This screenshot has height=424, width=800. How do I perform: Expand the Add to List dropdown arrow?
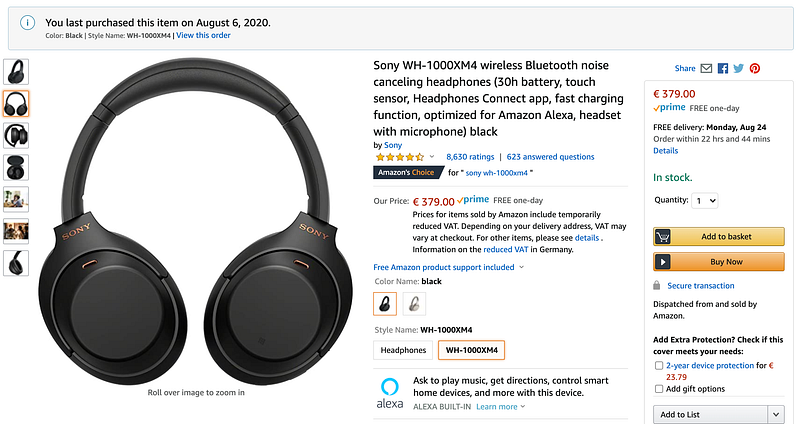776,414
